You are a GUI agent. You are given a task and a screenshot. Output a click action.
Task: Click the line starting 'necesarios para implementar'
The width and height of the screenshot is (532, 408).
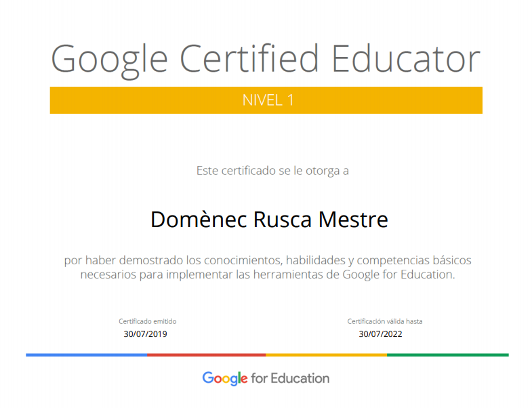click(x=267, y=274)
